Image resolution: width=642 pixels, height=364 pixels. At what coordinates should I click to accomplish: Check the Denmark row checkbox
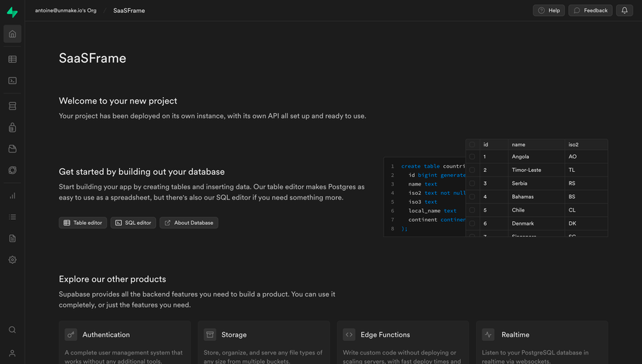pyautogui.click(x=472, y=223)
